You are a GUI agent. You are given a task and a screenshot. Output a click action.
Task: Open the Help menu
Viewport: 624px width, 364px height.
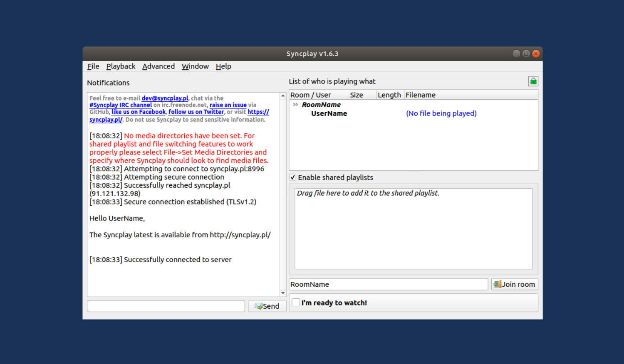[223, 66]
